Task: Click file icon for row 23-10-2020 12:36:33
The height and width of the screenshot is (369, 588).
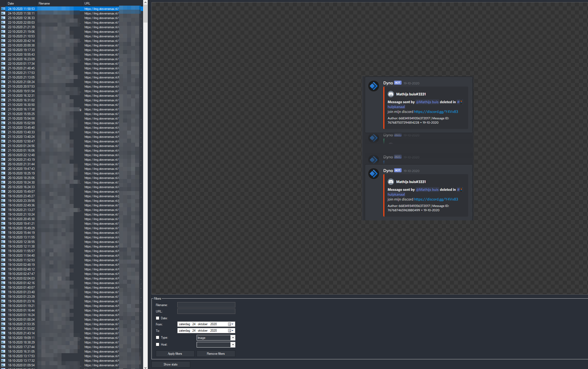Action: click(3, 18)
